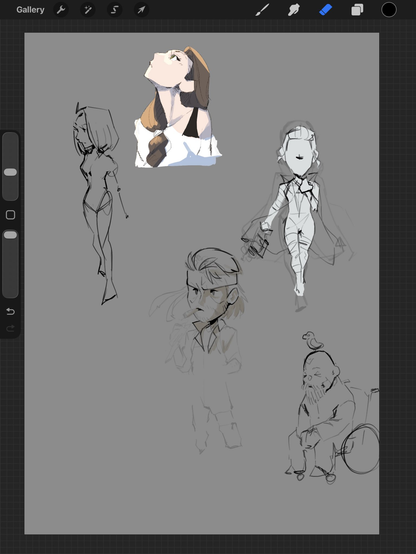Select the Eraser tool
The height and width of the screenshot is (554, 416).
click(325, 10)
